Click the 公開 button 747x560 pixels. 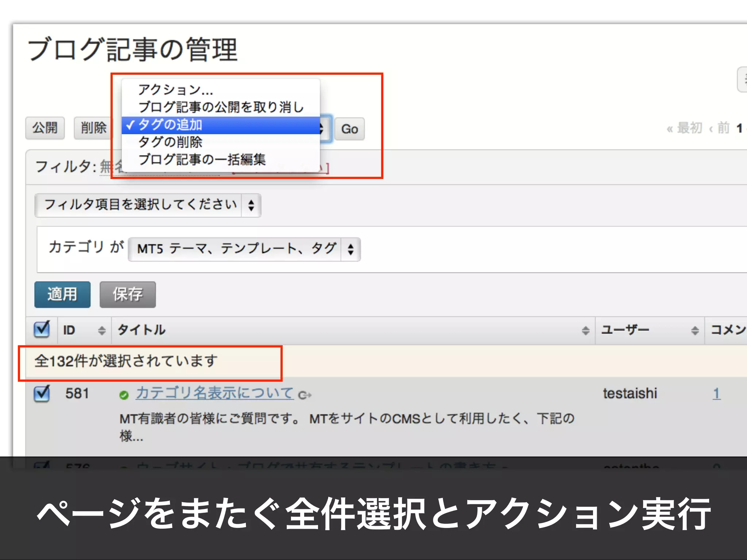(x=45, y=128)
